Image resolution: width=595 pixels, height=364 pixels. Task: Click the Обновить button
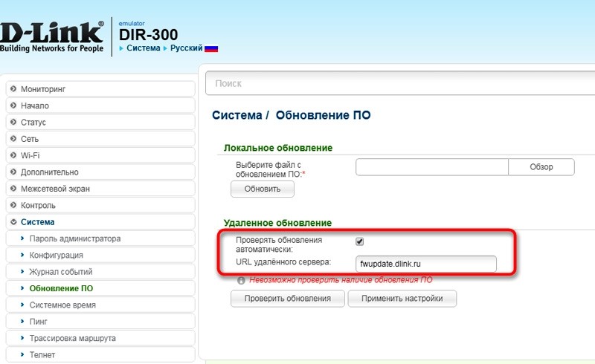tap(263, 189)
